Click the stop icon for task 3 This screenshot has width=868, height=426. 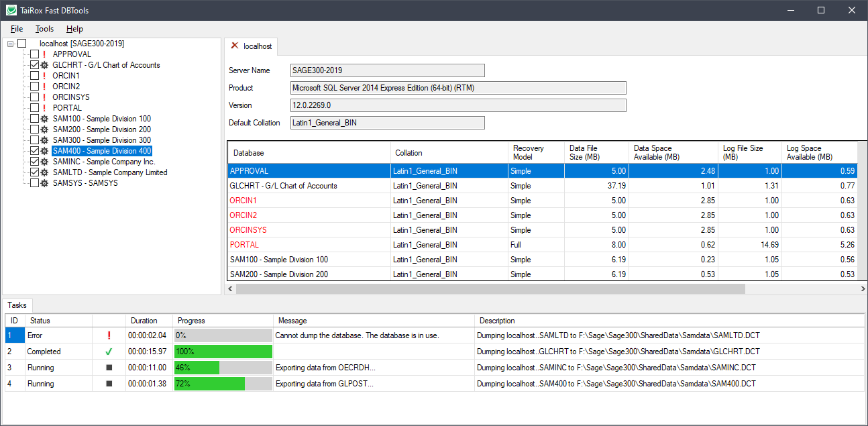point(109,368)
